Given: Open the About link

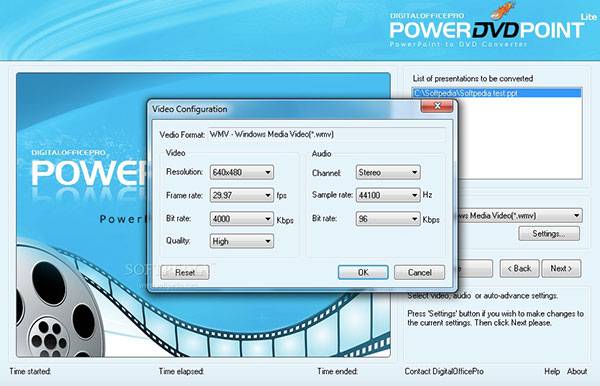Looking at the screenshot, I should 577,371.
